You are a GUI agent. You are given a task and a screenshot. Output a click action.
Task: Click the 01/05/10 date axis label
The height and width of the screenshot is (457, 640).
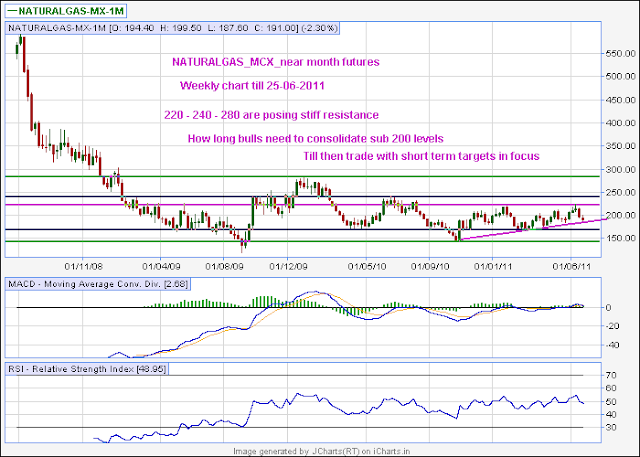click(x=367, y=266)
